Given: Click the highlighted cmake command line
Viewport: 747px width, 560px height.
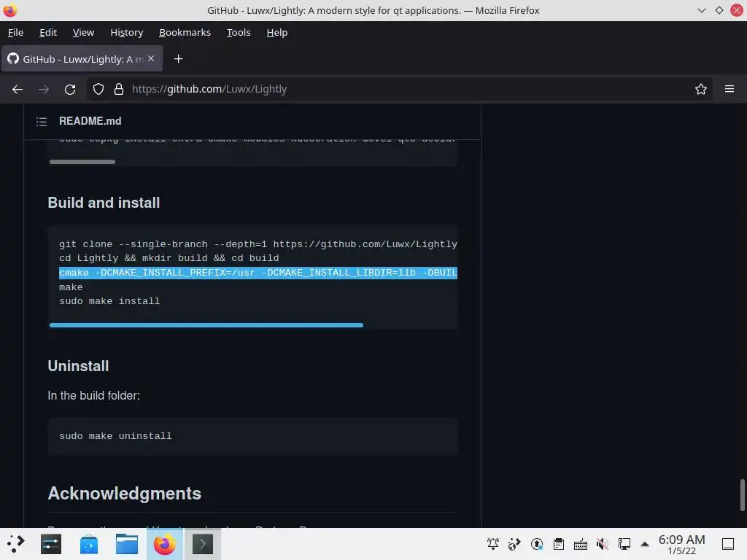Looking at the screenshot, I should coord(258,273).
